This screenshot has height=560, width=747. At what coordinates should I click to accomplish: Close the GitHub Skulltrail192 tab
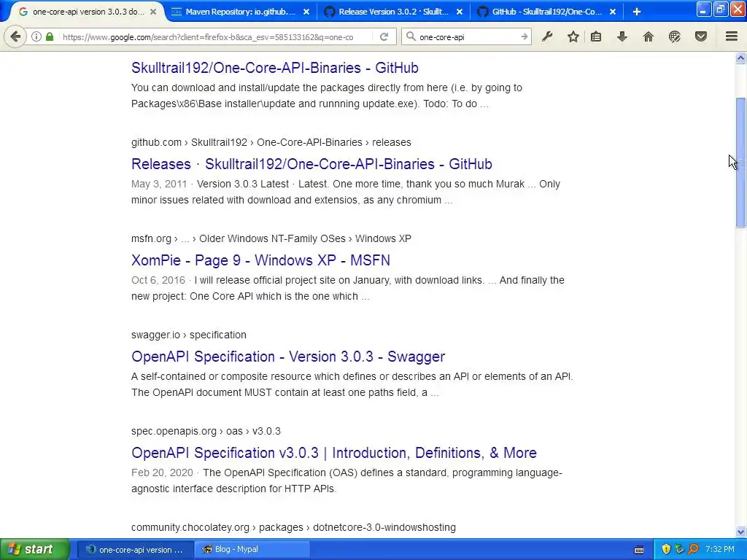(613, 12)
